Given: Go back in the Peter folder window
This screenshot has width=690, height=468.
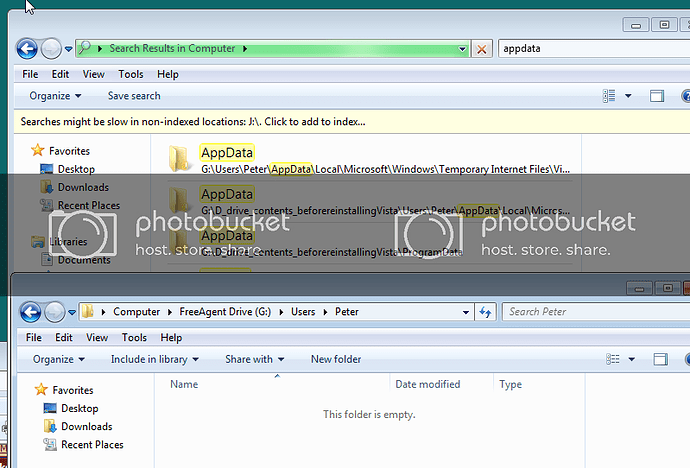Looking at the screenshot, I should [30, 313].
